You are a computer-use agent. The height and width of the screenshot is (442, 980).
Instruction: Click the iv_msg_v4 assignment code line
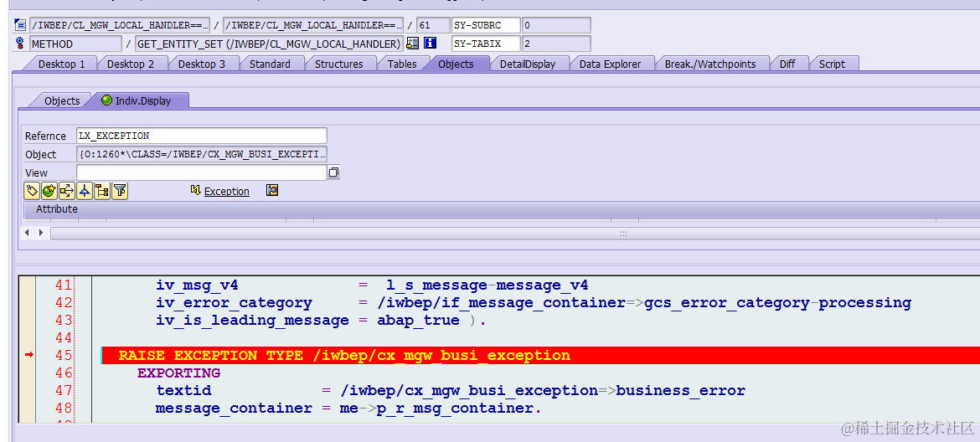coord(373,285)
